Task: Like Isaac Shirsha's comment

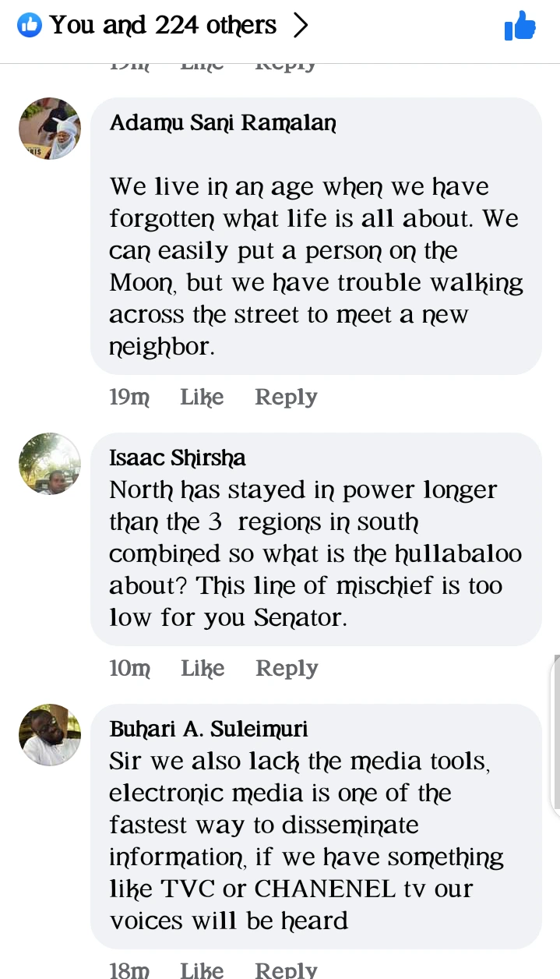Action: 203,669
